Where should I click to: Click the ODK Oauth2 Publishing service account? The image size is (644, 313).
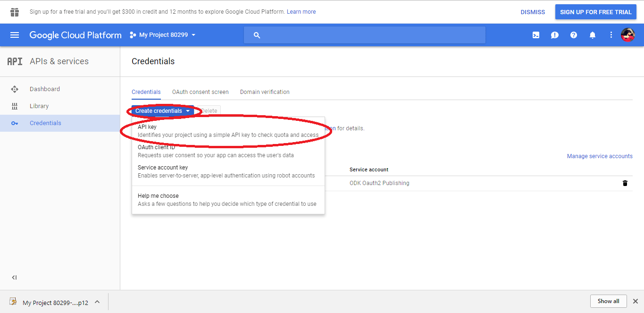[379, 183]
